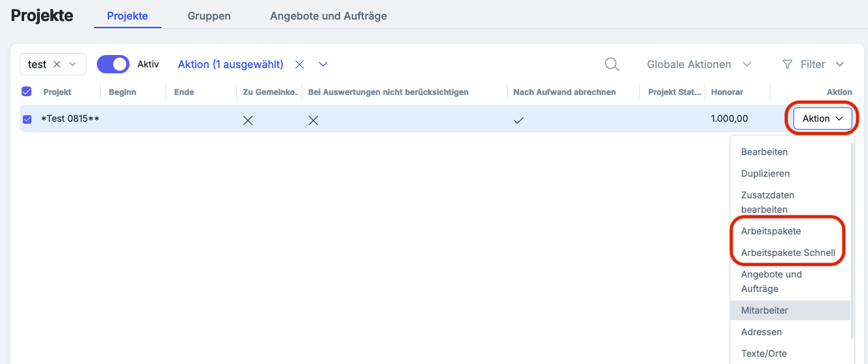Open the Globale Aktionen dropdown
The width and height of the screenshot is (868, 364).
click(699, 64)
